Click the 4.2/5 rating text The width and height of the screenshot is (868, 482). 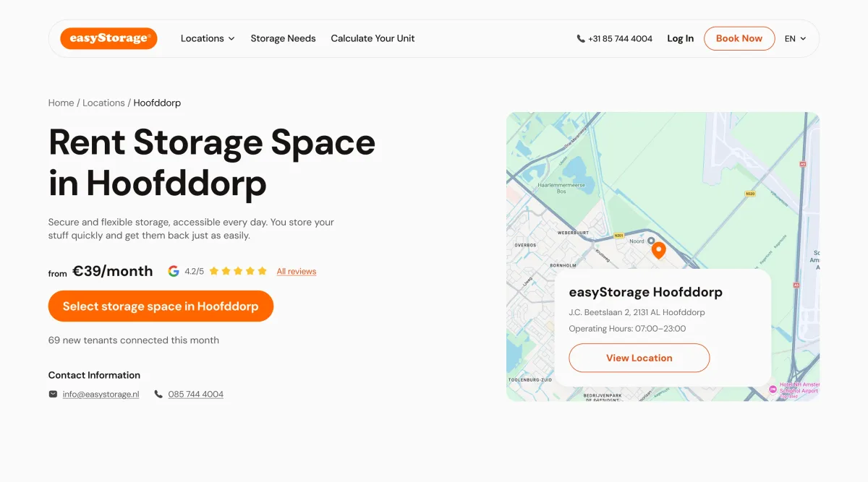(194, 271)
